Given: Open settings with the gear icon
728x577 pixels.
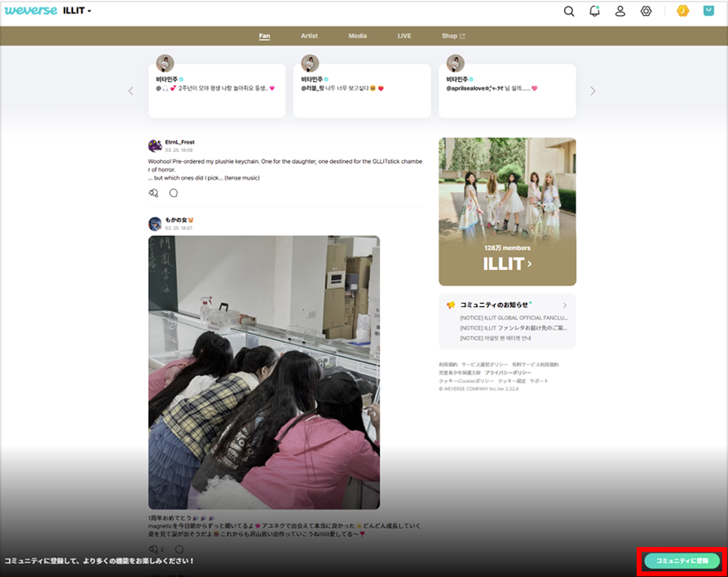Looking at the screenshot, I should pos(646,11).
